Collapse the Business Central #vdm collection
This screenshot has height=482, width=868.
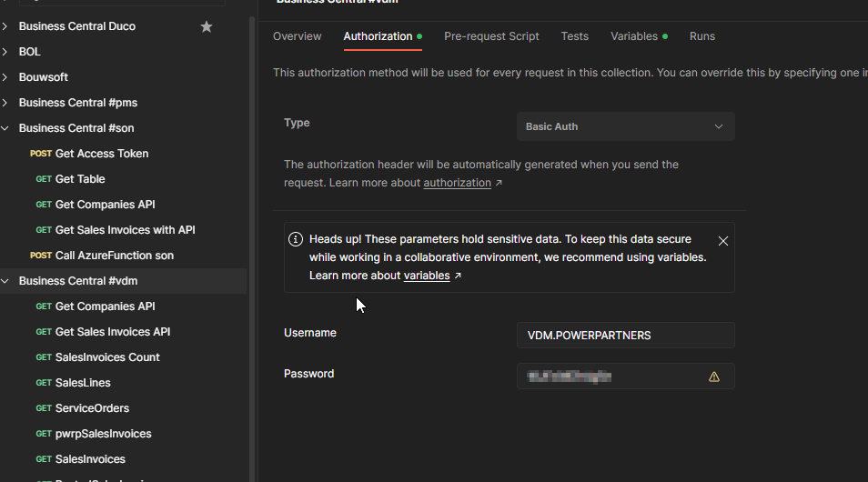coord(5,281)
